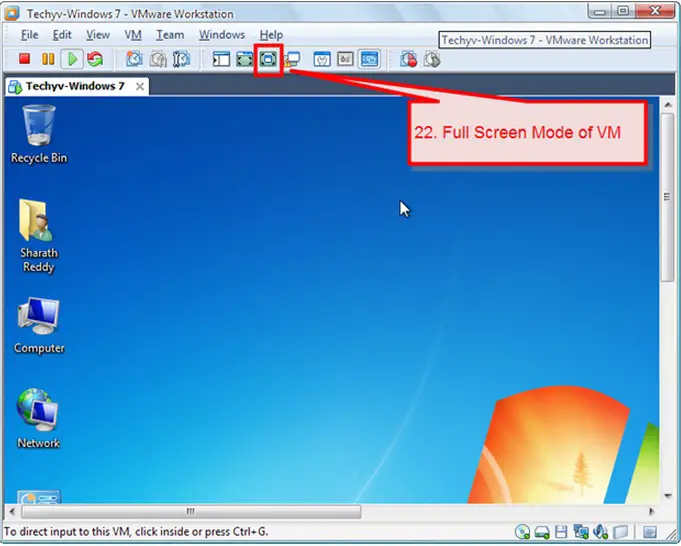Power on the VM with the green play button

72,59
